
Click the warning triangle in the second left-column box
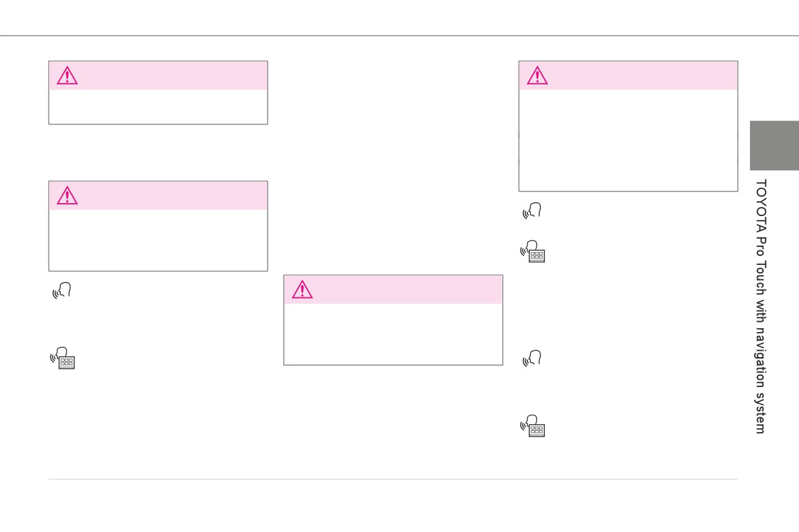[x=67, y=196]
